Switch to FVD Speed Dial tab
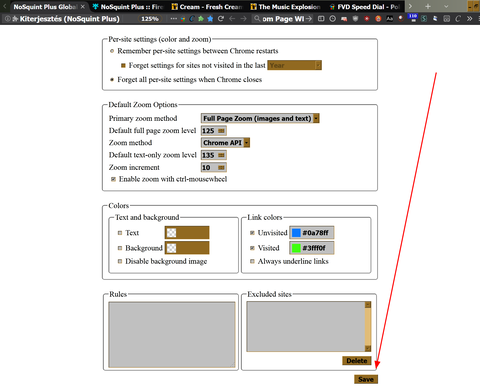 coord(364,6)
